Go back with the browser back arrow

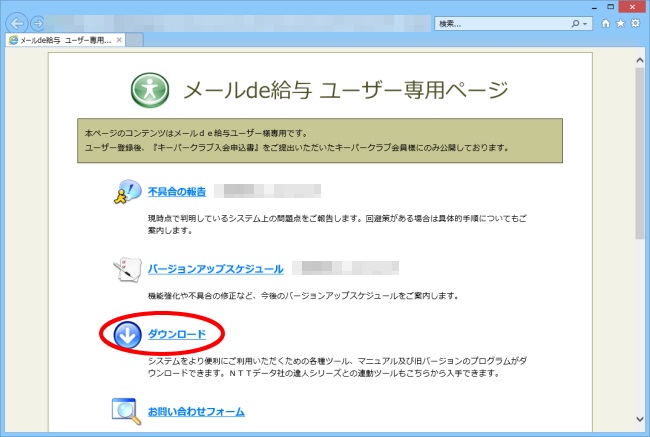click(x=17, y=24)
